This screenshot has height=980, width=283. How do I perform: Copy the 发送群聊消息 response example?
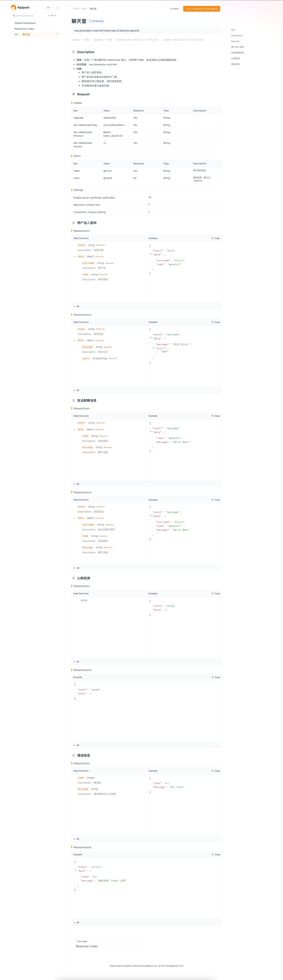click(x=216, y=500)
